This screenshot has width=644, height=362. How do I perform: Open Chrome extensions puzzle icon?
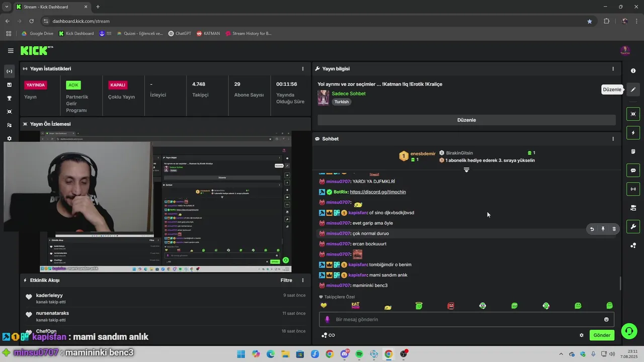606,21
